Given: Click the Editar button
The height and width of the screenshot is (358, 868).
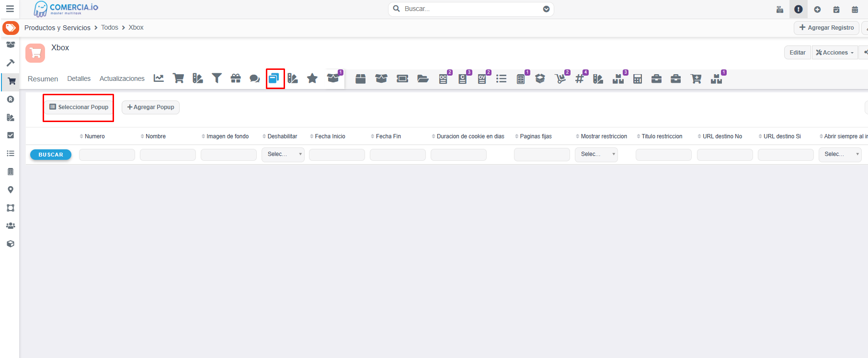Looking at the screenshot, I should click(798, 53).
